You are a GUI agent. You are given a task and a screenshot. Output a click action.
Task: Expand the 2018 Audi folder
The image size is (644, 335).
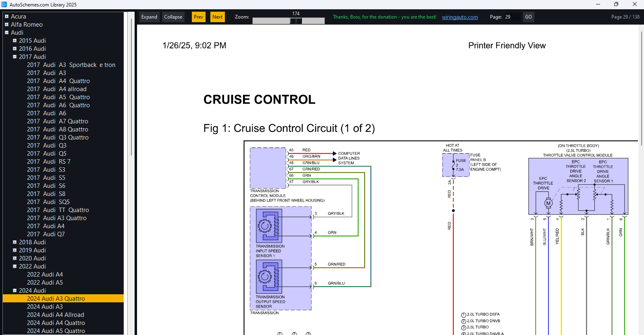15,242
